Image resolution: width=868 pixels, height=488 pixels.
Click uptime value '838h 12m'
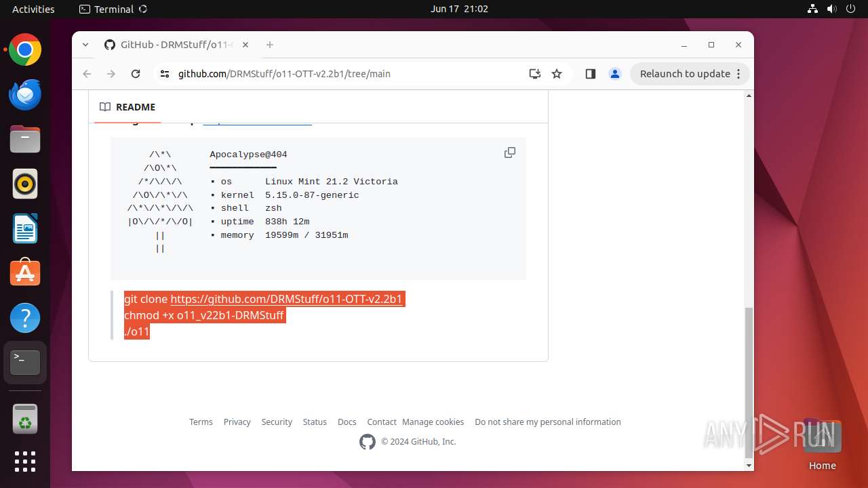(288, 222)
